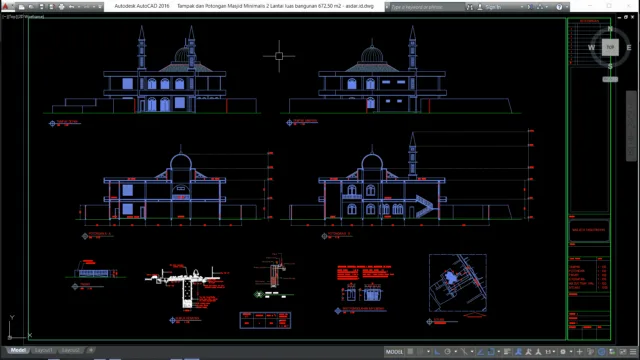Toggle object snap tracking

pyautogui.click(x=480, y=352)
